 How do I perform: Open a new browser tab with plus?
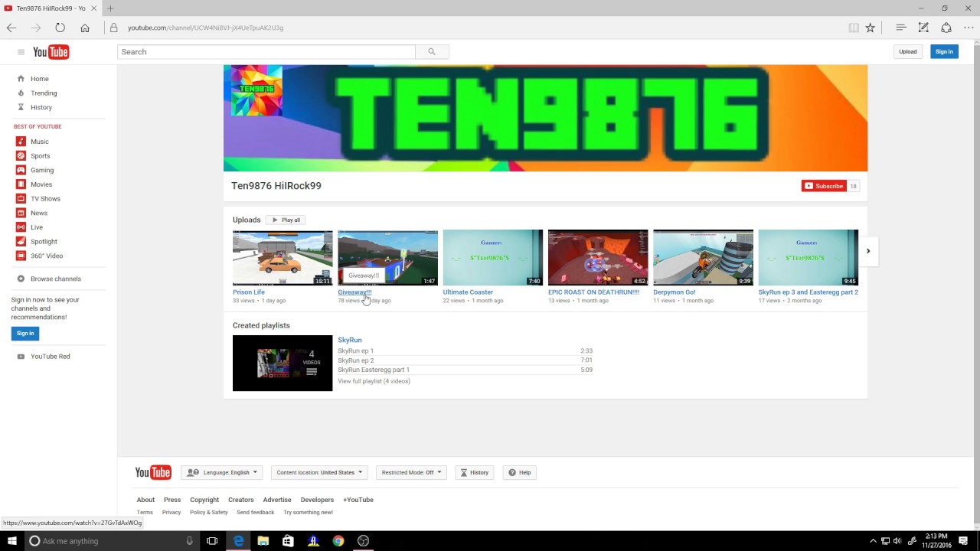110,8
